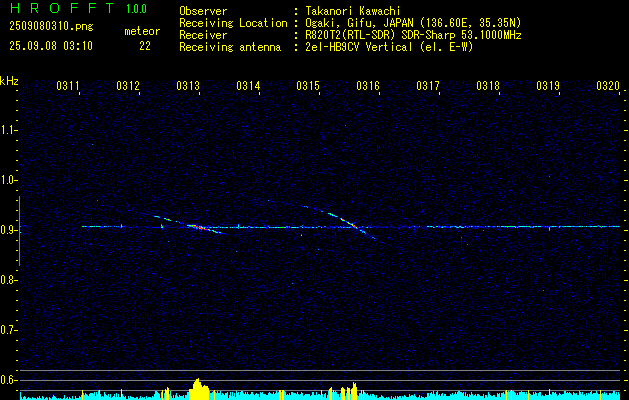Click the "Receiving Location" label

click(x=233, y=23)
